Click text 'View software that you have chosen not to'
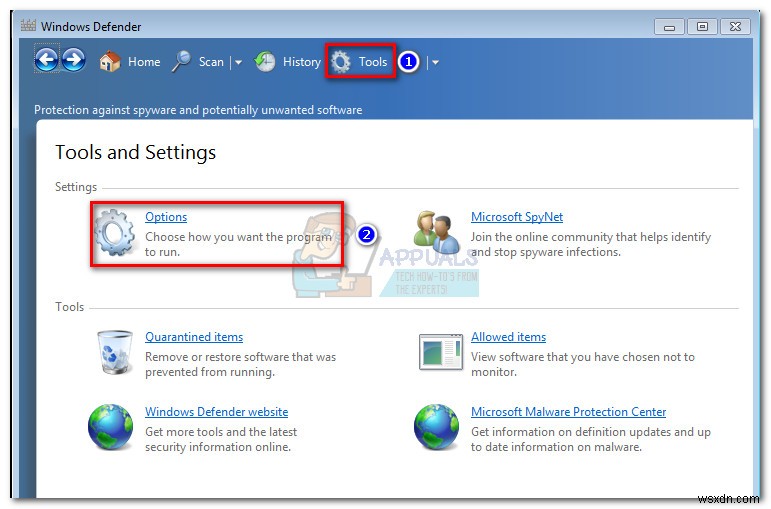This screenshot has width=771, height=509. 583,357
